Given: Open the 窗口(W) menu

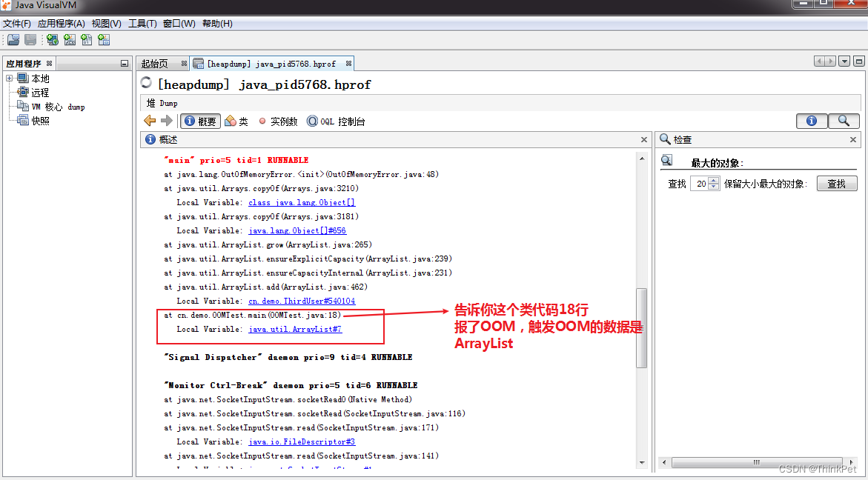Looking at the screenshot, I should coord(179,23).
